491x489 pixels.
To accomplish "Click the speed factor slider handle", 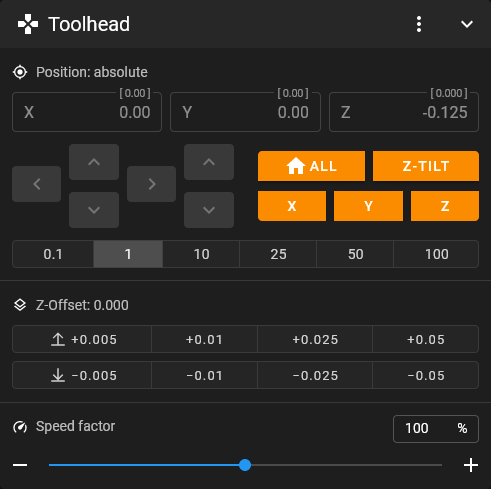I will click(245, 465).
